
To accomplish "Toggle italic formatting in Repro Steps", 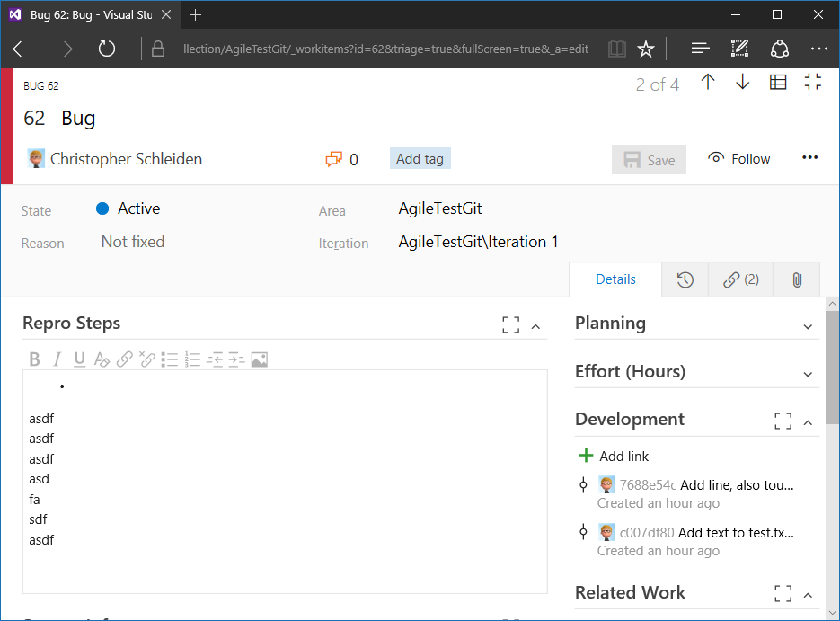I will (x=57, y=359).
